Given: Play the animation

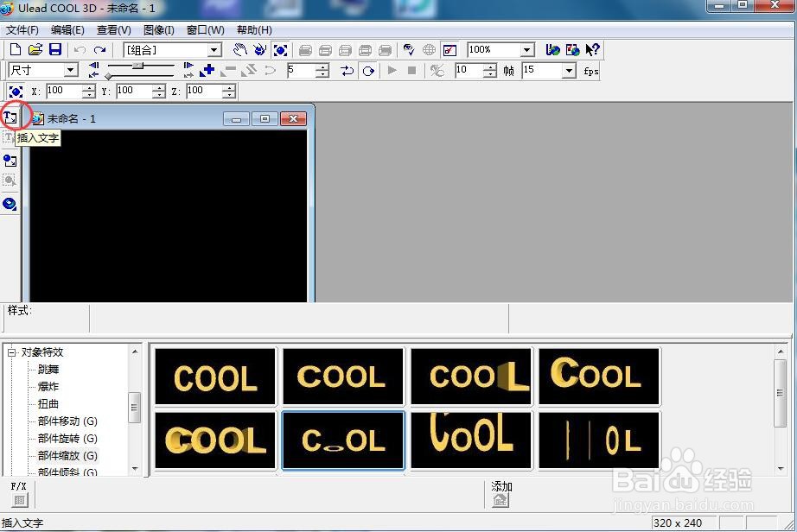Looking at the screenshot, I should (392, 70).
